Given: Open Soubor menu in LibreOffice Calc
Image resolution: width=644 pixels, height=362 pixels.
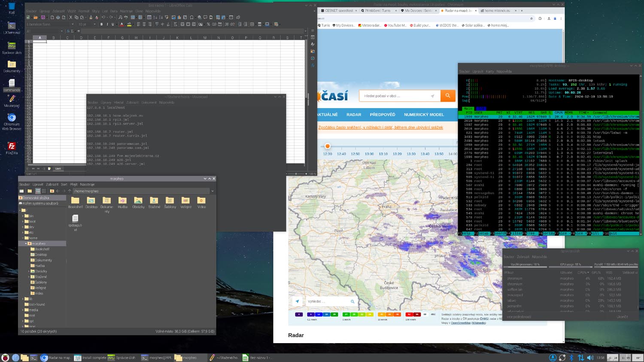Looking at the screenshot, I should (x=31, y=11).
